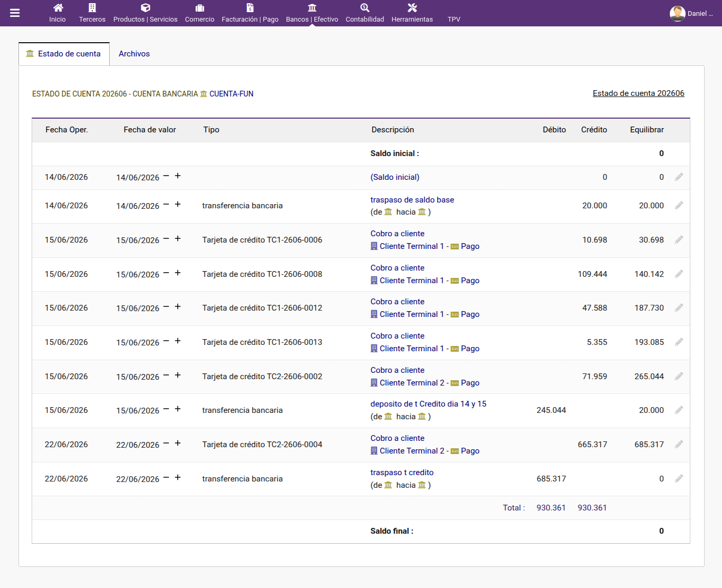The width and height of the screenshot is (722, 588).
Task: Open the Productos | Servicios cube icon
Action: (146, 8)
